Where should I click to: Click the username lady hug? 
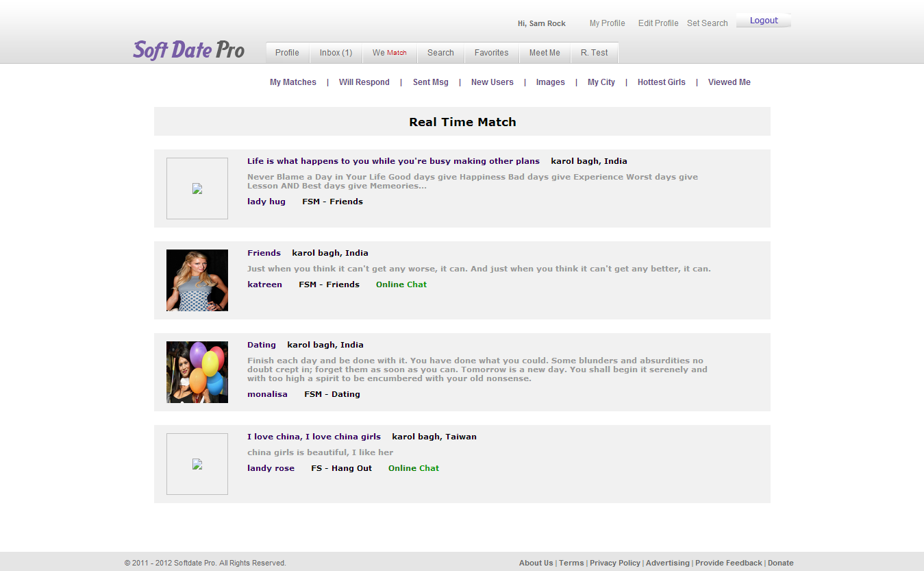[266, 202]
